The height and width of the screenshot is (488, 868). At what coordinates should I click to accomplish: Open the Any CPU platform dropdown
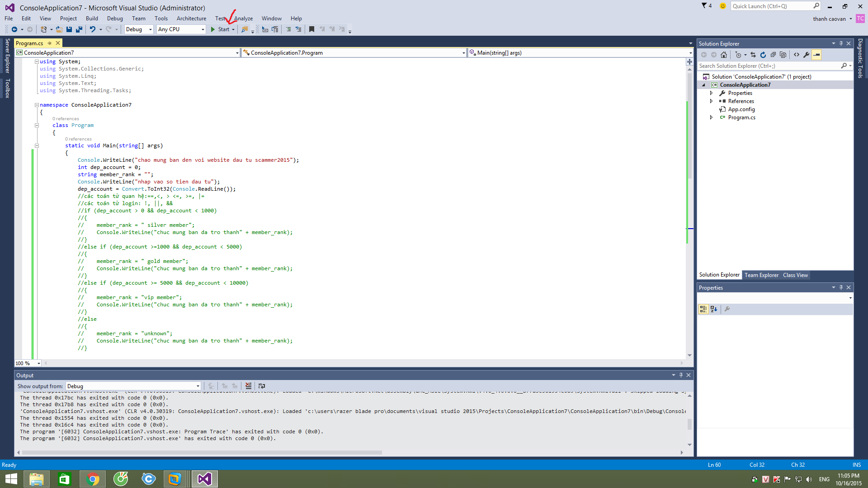[x=202, y=29]
